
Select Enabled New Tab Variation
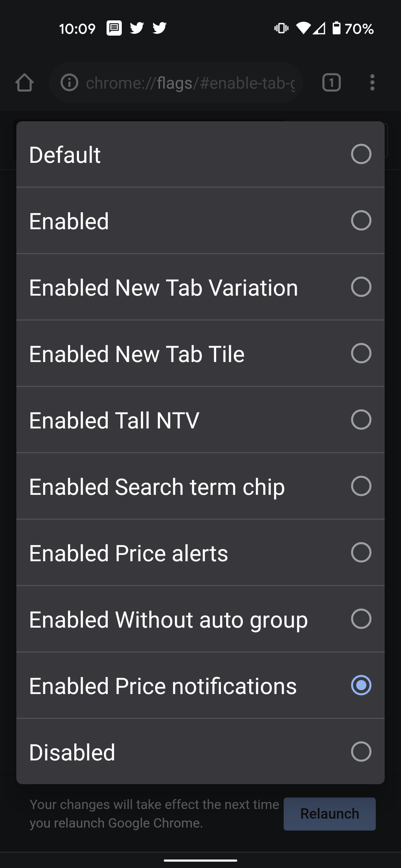(361, 287)
